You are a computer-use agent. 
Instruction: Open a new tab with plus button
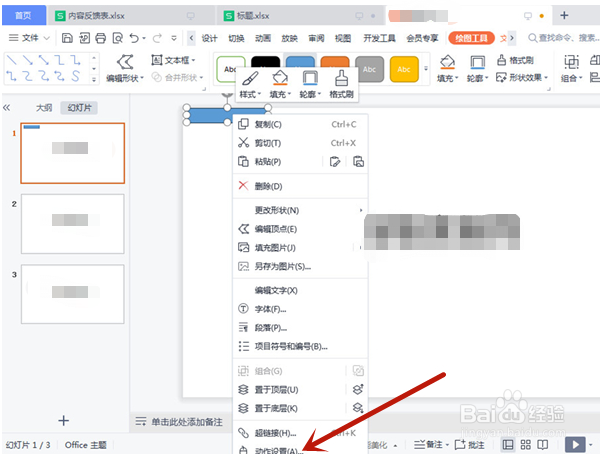tap(564, 15)
